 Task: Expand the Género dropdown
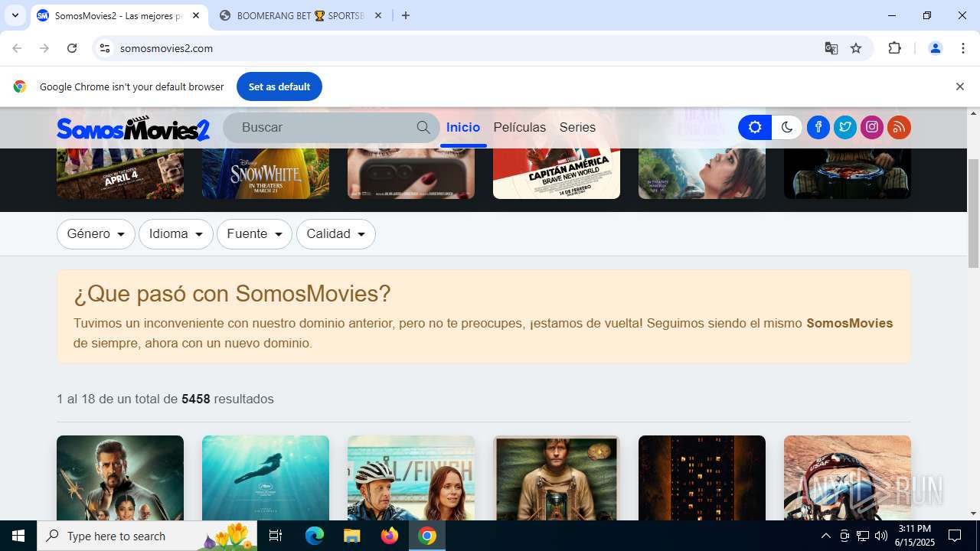click(96, 234)
